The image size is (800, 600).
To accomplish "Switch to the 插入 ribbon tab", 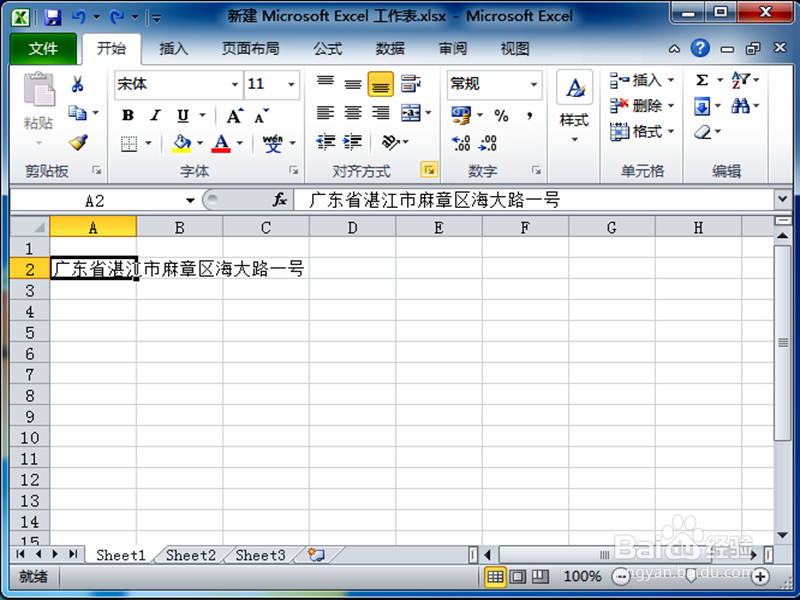I will click(173, 48).
